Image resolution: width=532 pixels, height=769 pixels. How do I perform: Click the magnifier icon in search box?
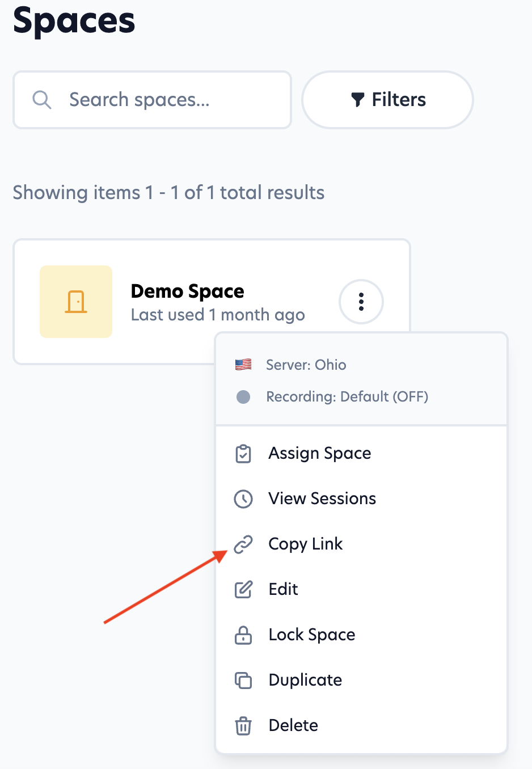[x=42, y=100]
